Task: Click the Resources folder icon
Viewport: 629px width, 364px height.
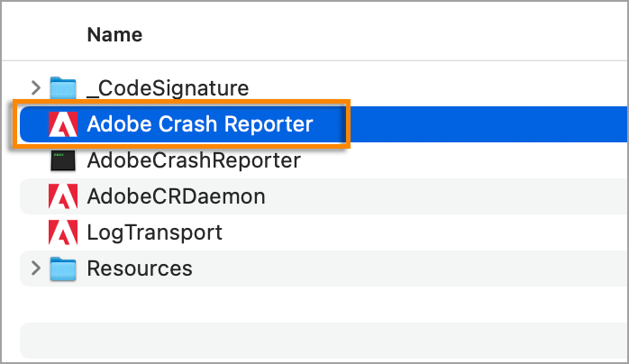Action: (x=63, y=268)
